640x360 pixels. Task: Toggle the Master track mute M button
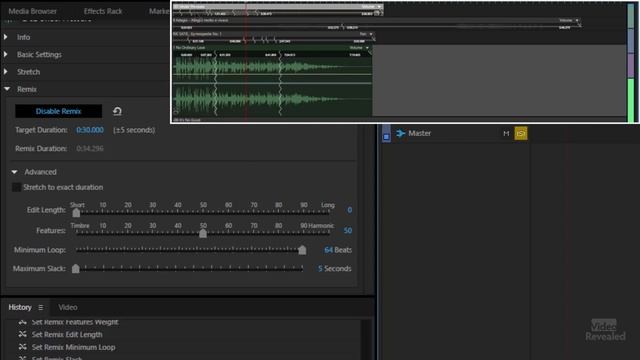tap(506, 133)
